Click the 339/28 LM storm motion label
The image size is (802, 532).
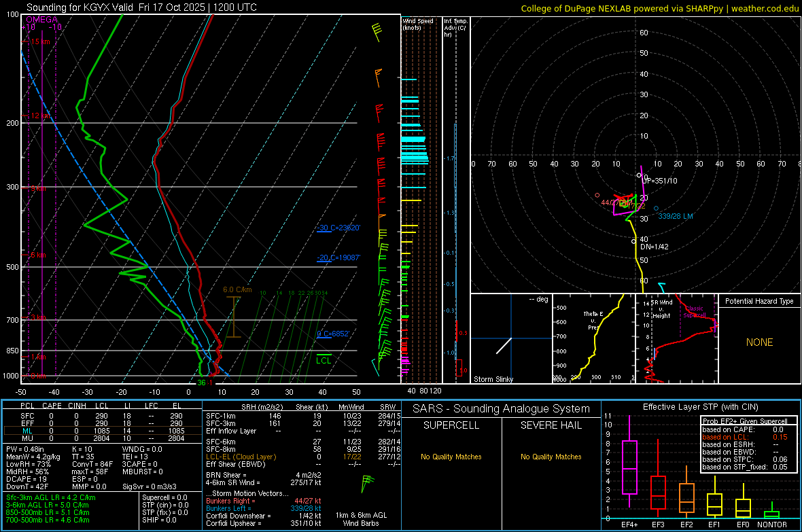pyautogui.click(x=675, y=216)
